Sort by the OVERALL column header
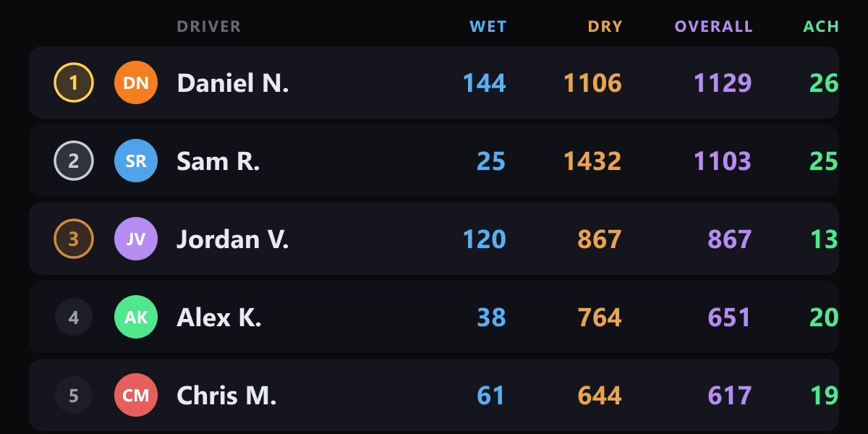Viewport: 868px width, 434px height. point(714,27)
